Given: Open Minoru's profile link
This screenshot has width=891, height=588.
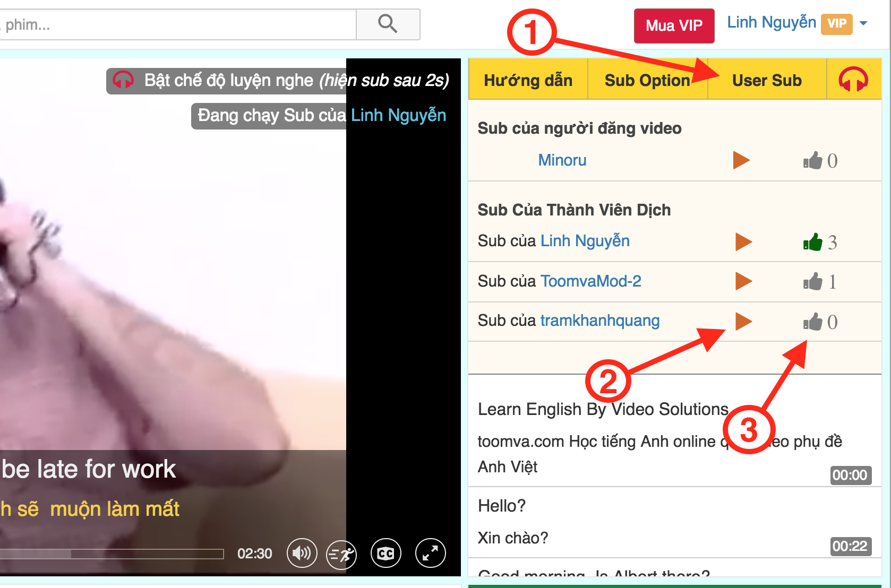Looking at the screenshot, I should 562,160.
